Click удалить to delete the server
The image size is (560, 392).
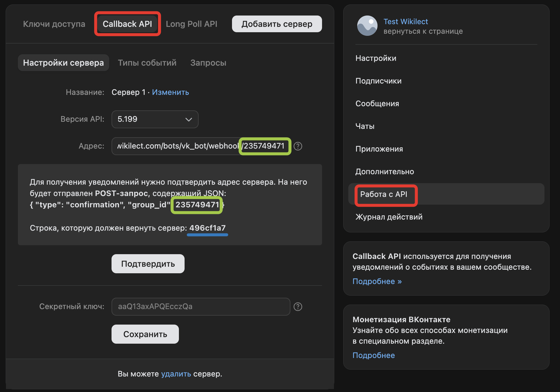[x=176, y=374]
